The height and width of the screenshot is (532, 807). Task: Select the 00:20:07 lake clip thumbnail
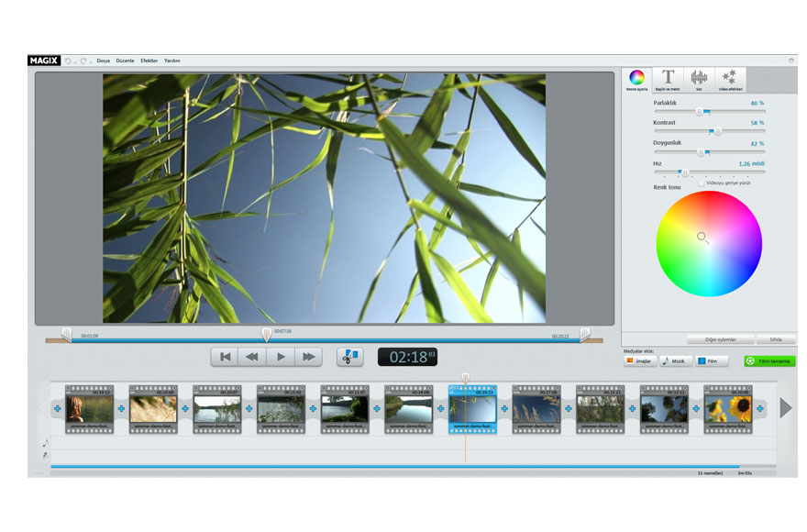[x=217, y=409]
